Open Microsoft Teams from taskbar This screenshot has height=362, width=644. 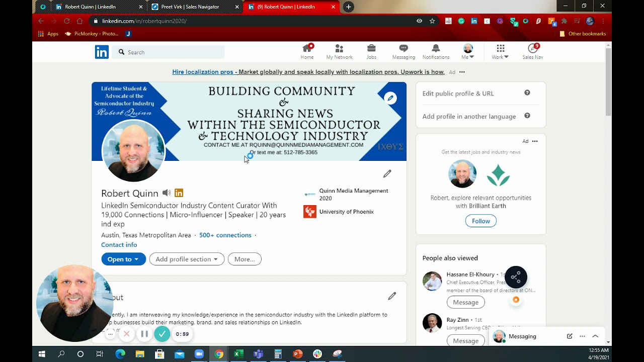(x=258, y=354)
